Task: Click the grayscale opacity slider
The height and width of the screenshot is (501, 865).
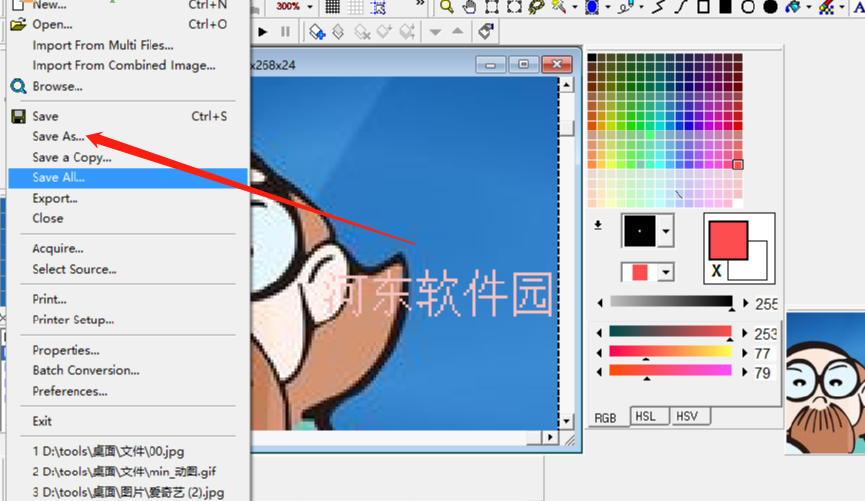Action: 671,302
